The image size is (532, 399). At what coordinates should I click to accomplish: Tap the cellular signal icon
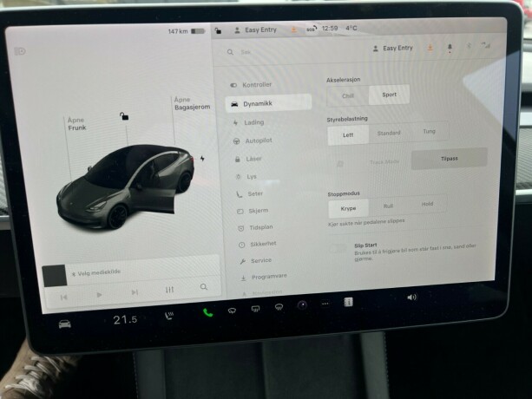tap(486, 45)
